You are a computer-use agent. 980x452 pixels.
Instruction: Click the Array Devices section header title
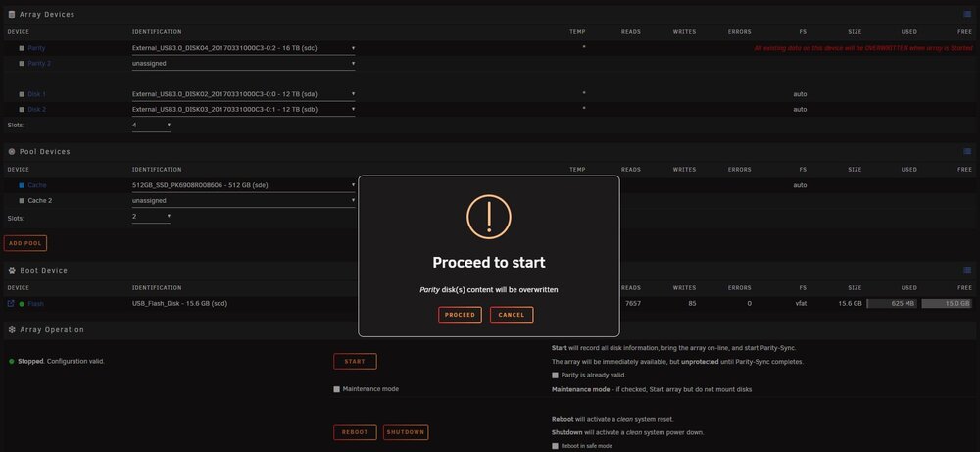47,15
